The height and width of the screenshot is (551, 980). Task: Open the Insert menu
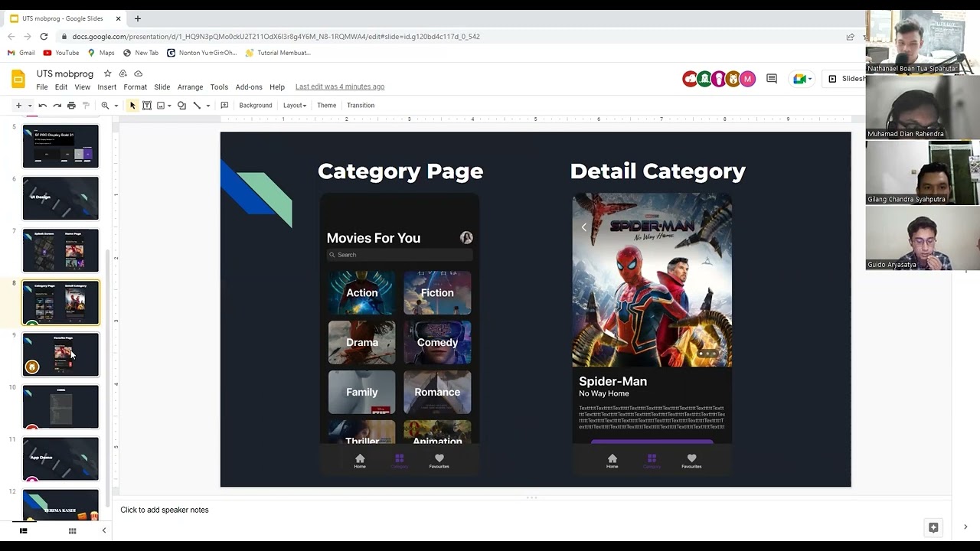pos(107,87)
